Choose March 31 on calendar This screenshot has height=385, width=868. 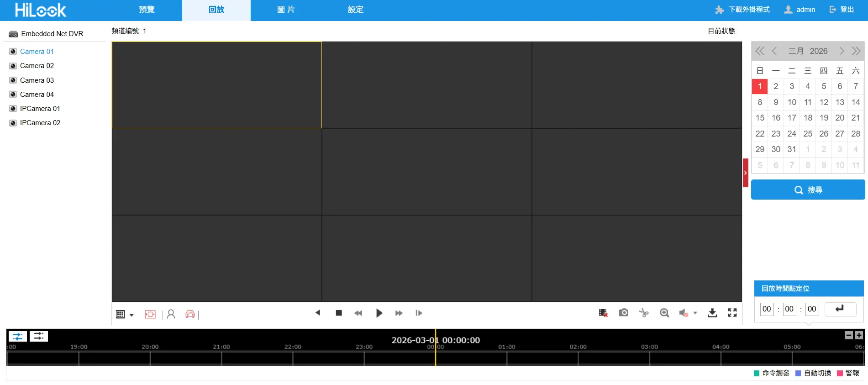tap(792, 149)
